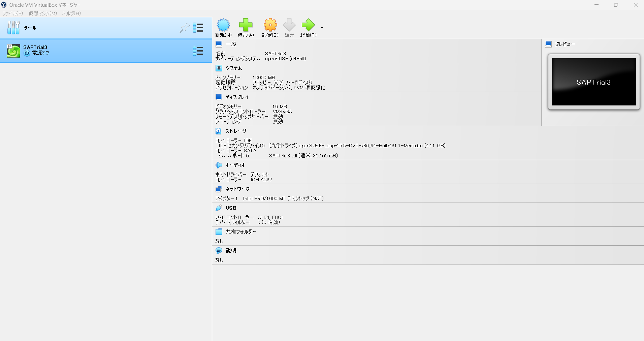Open the ディスプレイ settings heading link
The image size is (644, 341).
click(x=237, y=97)
